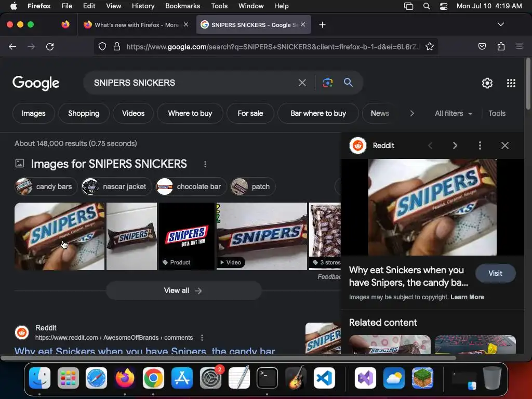This screenshot has width=532, height=399.
Task: Open Spotlight search in menu bar
Action: pos(427,6)
